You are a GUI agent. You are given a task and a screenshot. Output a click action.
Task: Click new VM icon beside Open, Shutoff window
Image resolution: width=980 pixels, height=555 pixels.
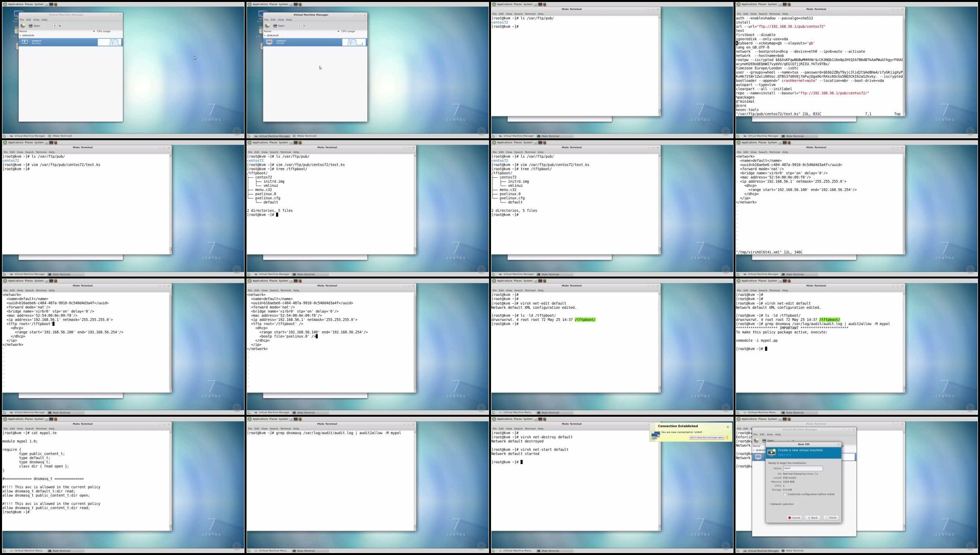(x=267, y=26)
